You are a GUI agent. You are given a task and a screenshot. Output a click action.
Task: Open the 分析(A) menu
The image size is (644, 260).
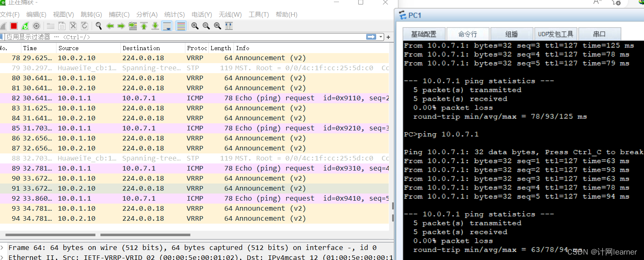click(147, 15)
